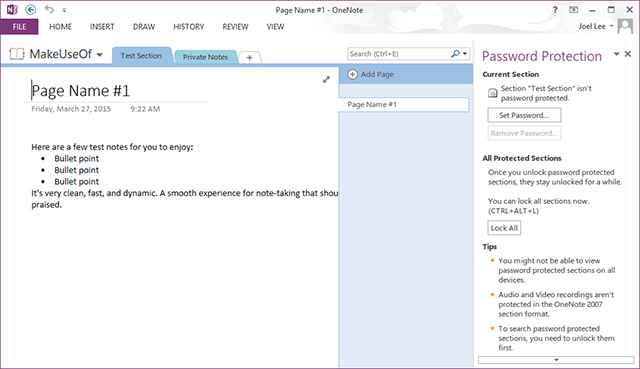
Task: Click the Tips heading in the pane
Action: [489, 247]
